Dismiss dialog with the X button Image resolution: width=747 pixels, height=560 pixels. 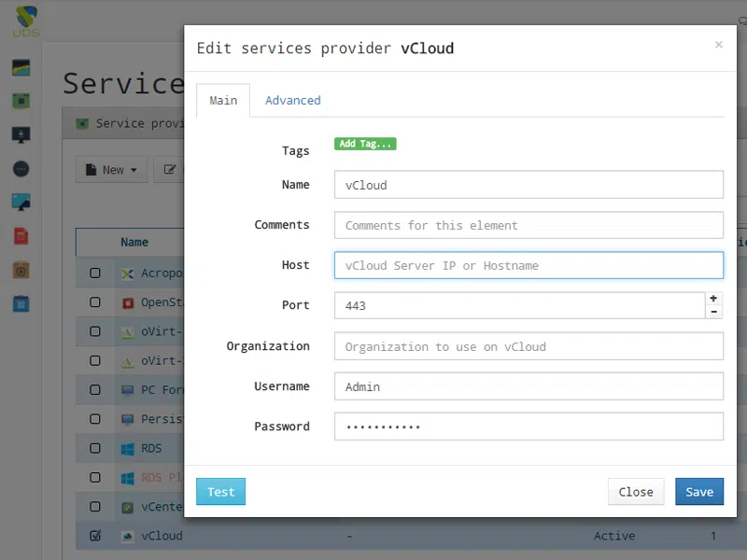pos(719,45)
